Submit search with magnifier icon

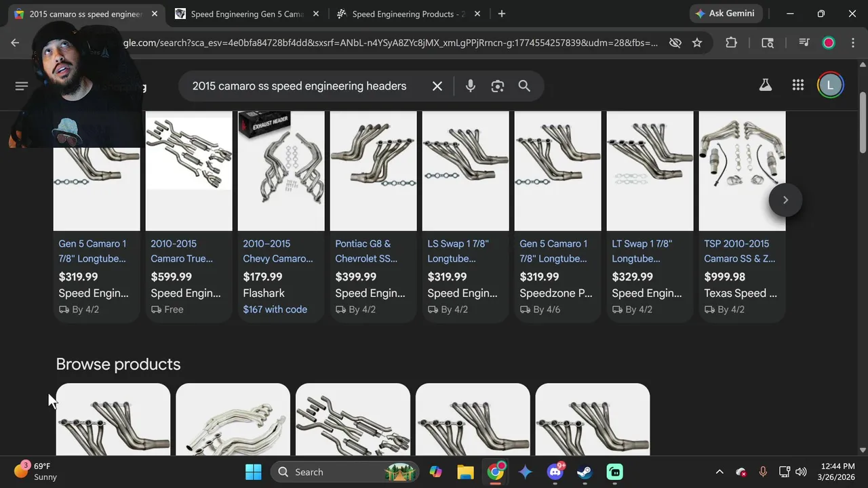pyautogui.click(x=524, y=86)
